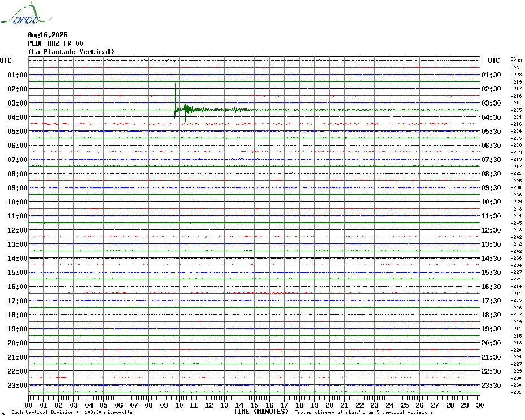Click minute 15 on the time axis
Screen dimensions: 525x420
point(255,405)
